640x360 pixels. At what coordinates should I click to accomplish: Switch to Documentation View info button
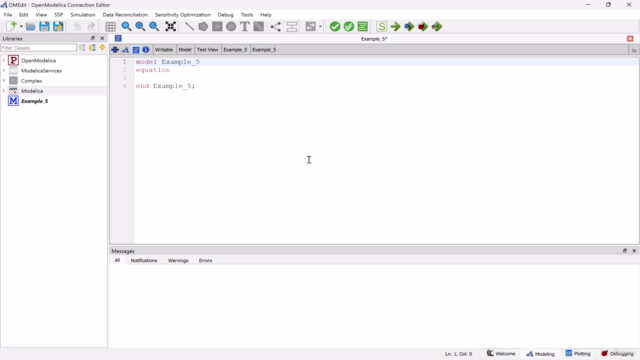click(x=146, y=50)
